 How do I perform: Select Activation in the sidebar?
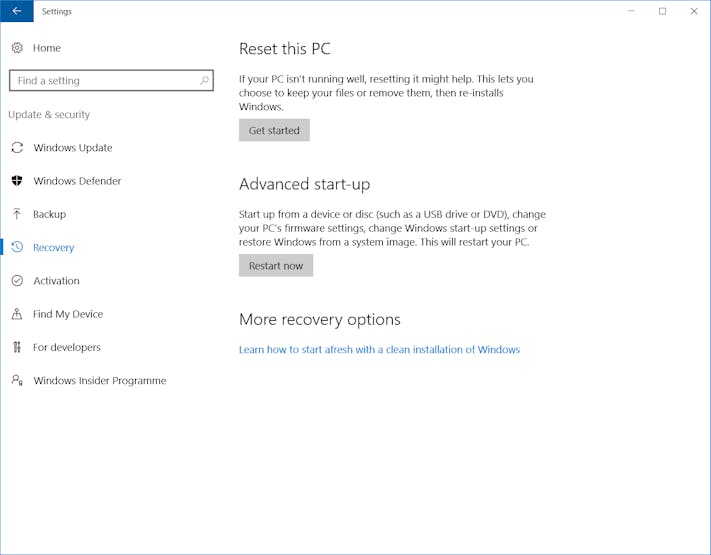(56, 281)
